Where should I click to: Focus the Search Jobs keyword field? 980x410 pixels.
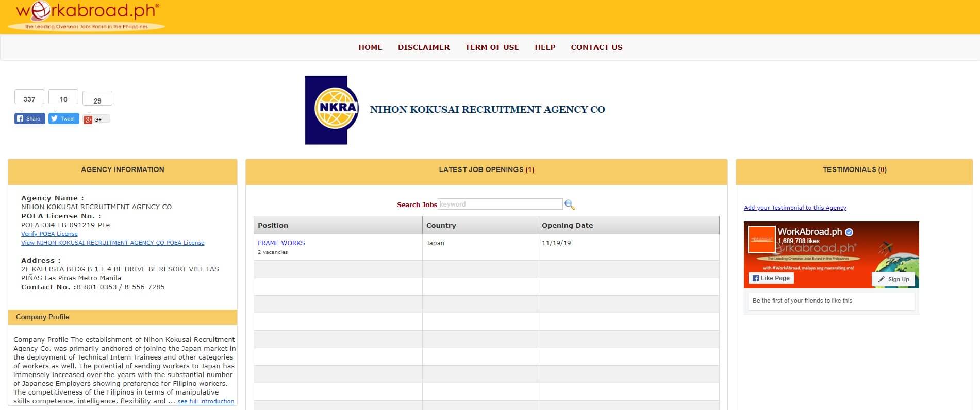(x=500, y=204)
